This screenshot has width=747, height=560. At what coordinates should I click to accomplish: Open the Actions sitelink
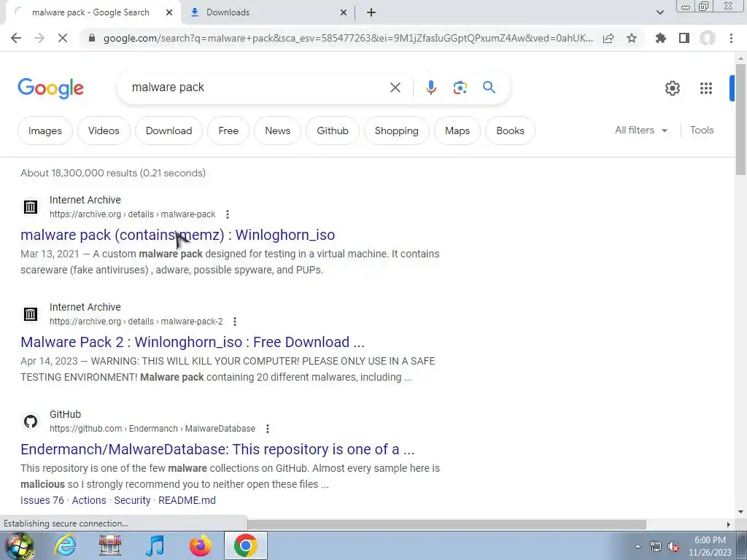coord(89,500)
